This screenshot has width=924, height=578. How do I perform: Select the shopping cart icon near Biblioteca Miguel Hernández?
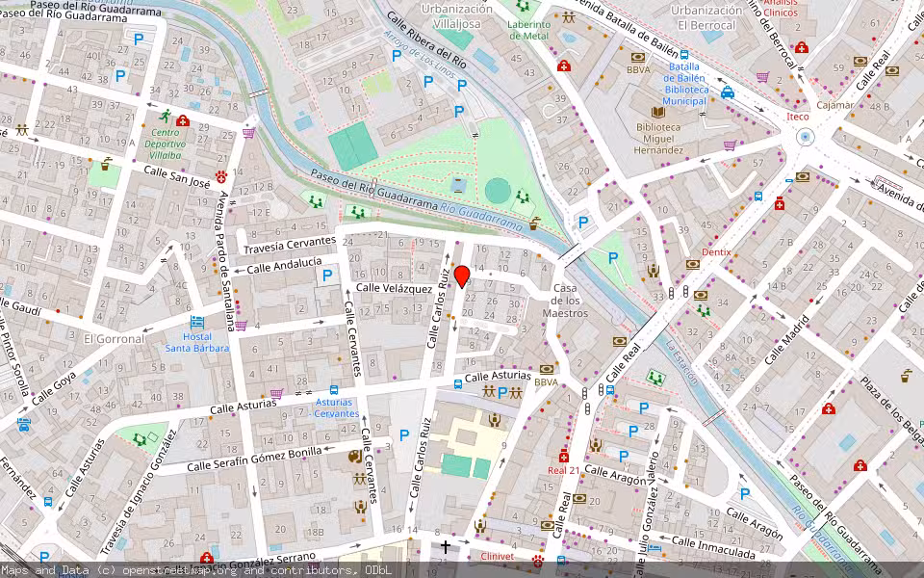click(x=731, y=144)
